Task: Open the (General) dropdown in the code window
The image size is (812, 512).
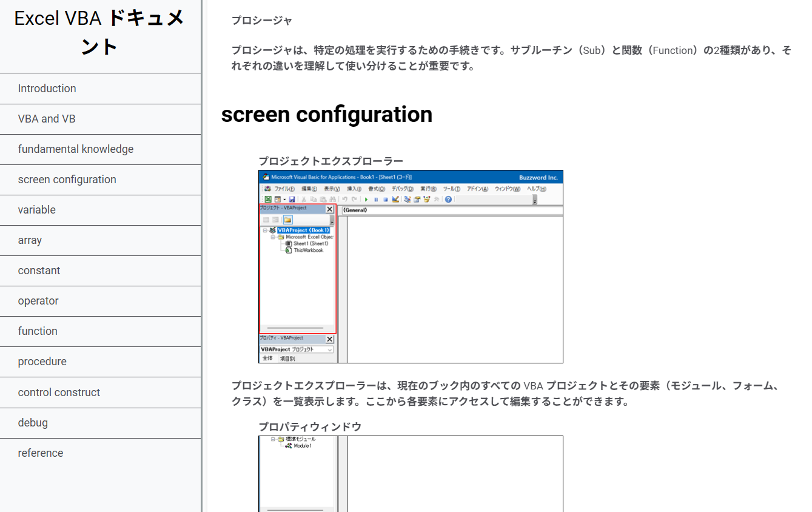Action: click(x=364, y=211)
